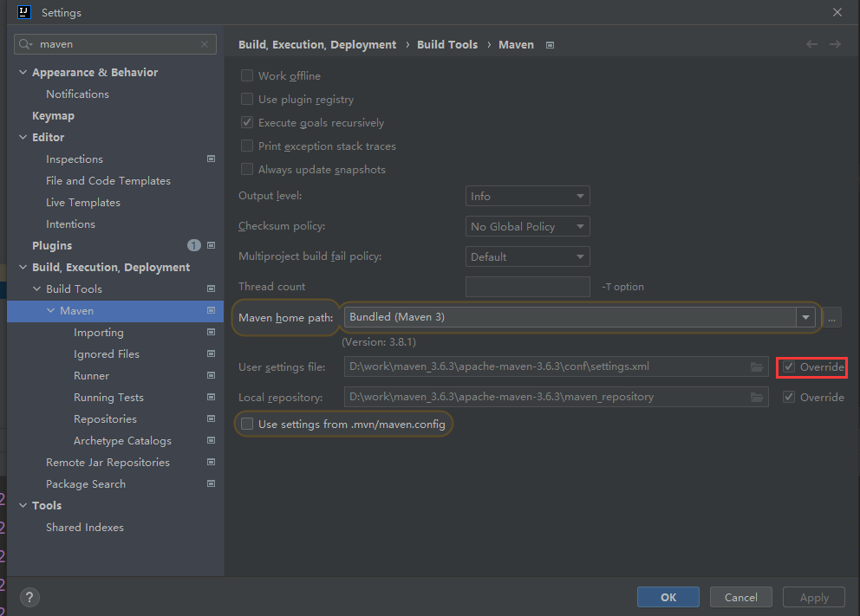Click the project icon beside Plugins
The height and width of the screenshot is (616, 860).
coord(211,245)
